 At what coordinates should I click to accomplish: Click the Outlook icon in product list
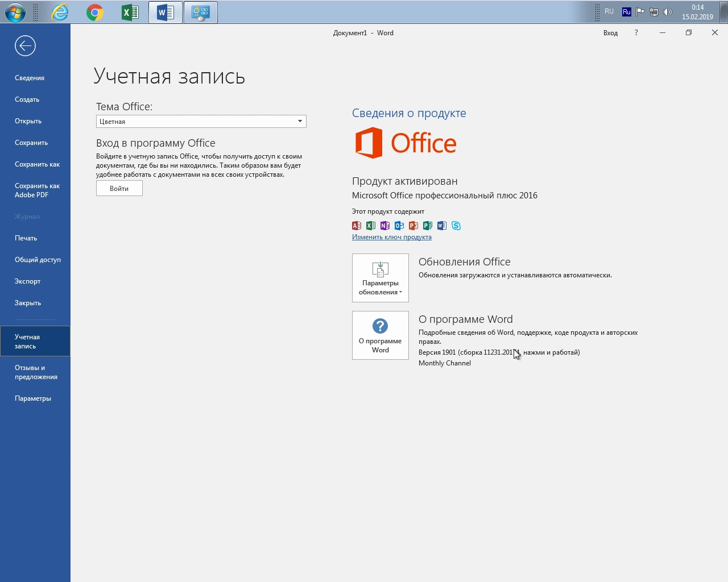399,226
